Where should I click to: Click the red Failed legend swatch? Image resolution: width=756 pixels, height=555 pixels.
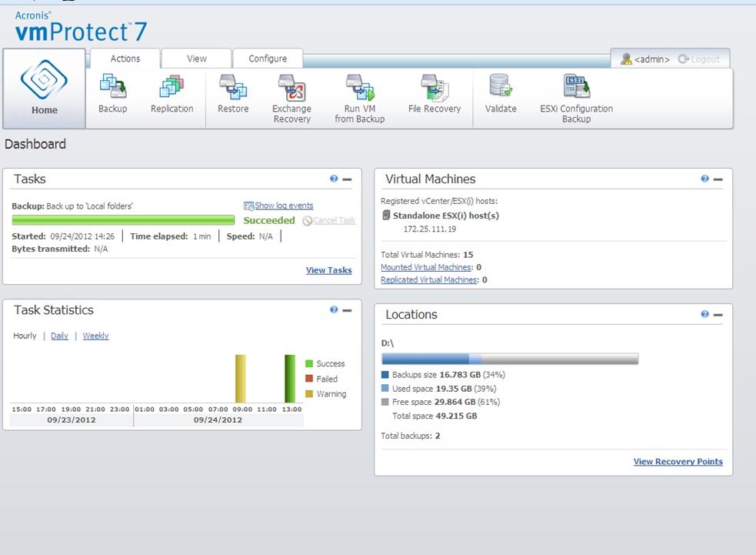(309, 379)
